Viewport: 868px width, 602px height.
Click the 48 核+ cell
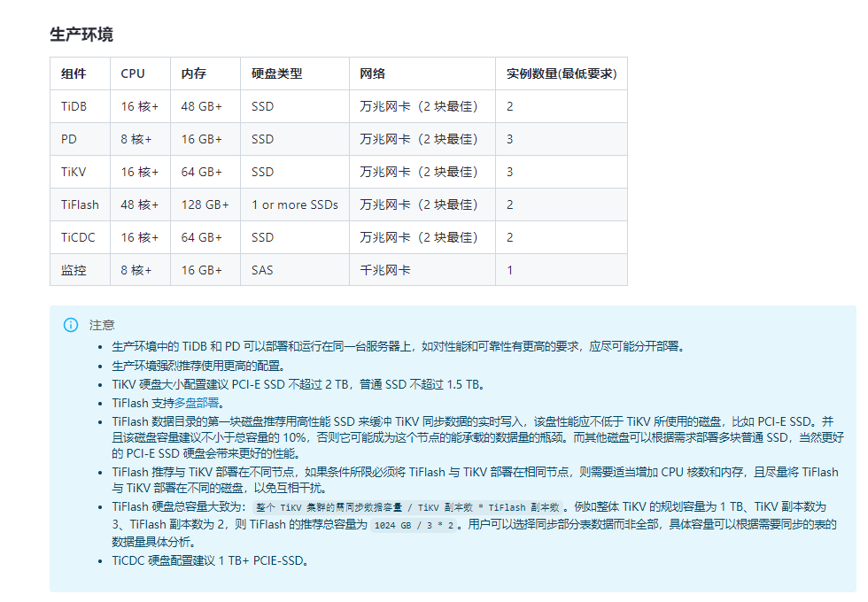[140, 205]
